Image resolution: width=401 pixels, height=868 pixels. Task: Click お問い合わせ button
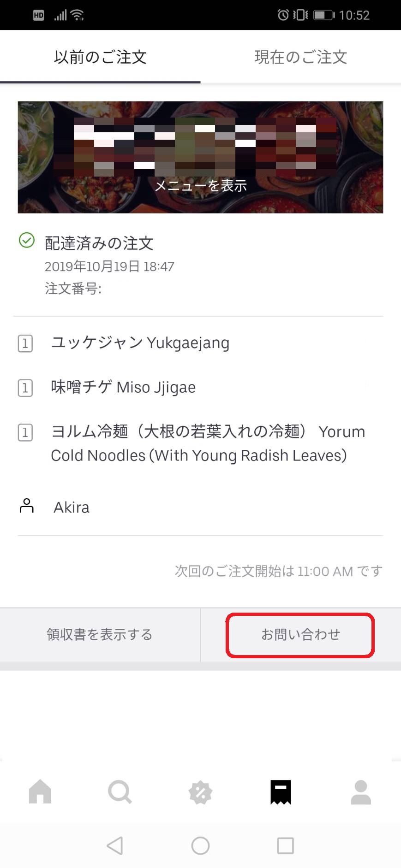coord(300,635)
